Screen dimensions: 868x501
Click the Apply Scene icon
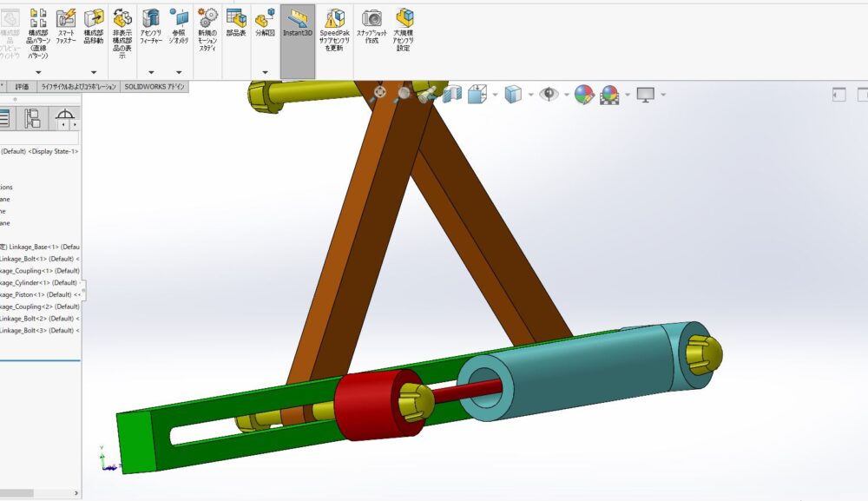609,95
